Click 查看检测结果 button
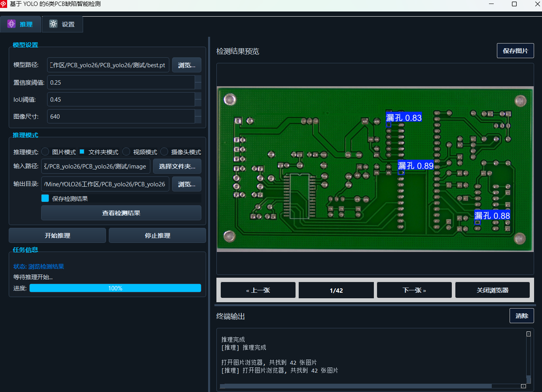The width and height of the screenshot is (542, 392). pos(121,213)
